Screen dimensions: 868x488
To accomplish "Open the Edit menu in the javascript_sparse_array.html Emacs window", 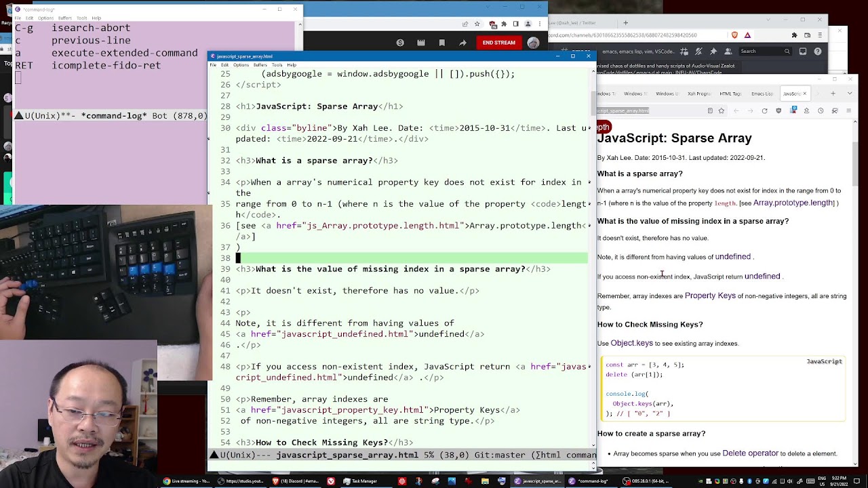I will [224, 65].
